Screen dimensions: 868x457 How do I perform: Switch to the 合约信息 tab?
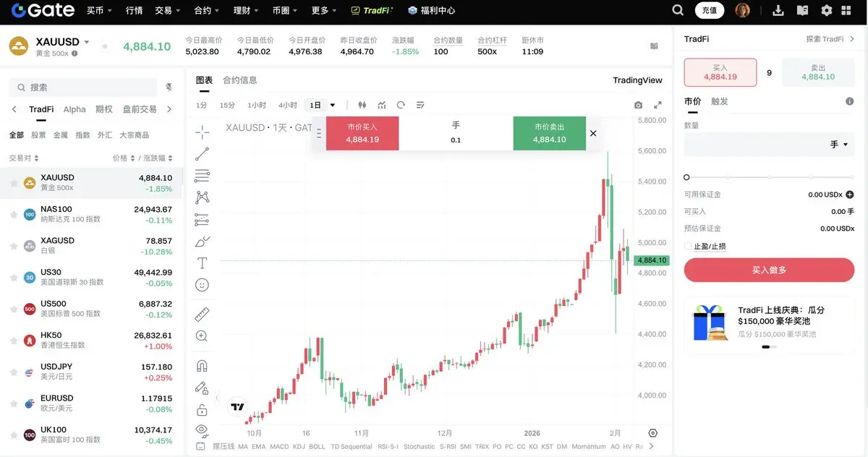(239, 80)
